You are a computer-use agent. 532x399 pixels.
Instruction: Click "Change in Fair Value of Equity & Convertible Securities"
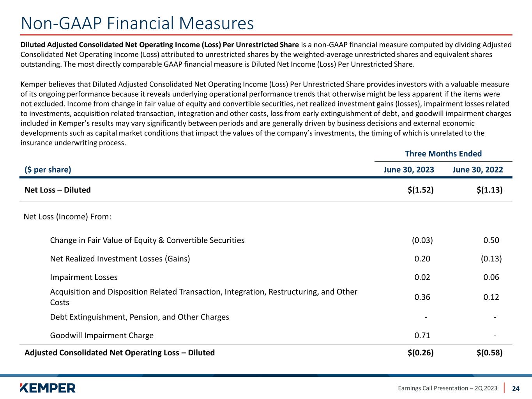[147, 240]
